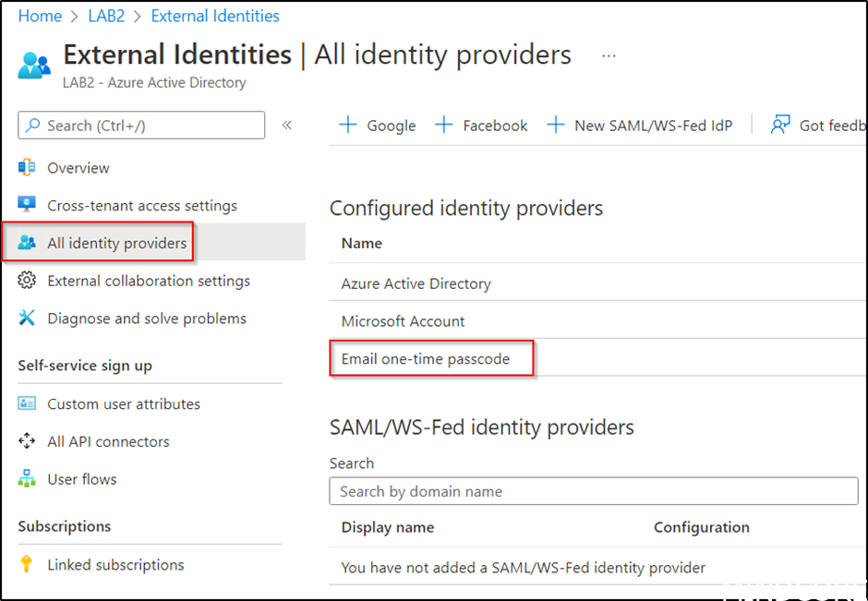
Task: Navigate to LAB2 breadcrumb
Action: pyautogui.click(x=107, y=16)
